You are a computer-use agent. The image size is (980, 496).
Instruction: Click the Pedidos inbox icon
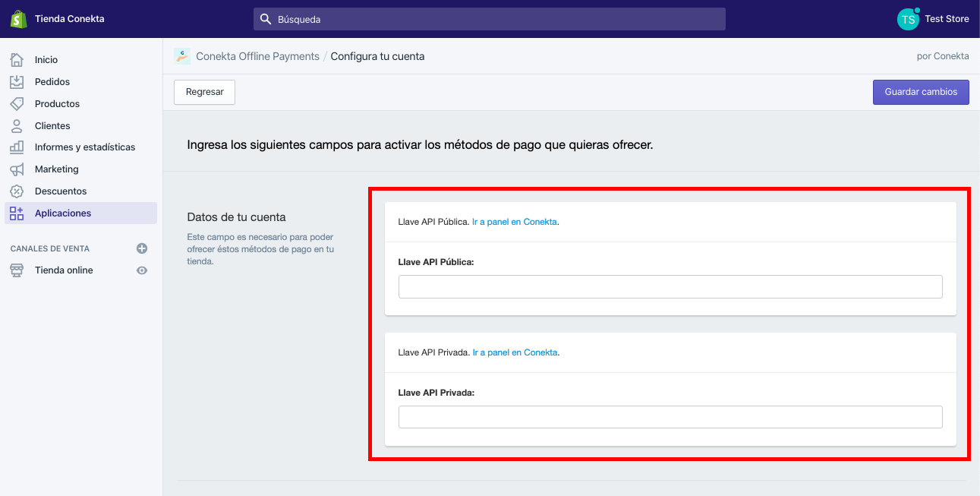pos(17,82)
